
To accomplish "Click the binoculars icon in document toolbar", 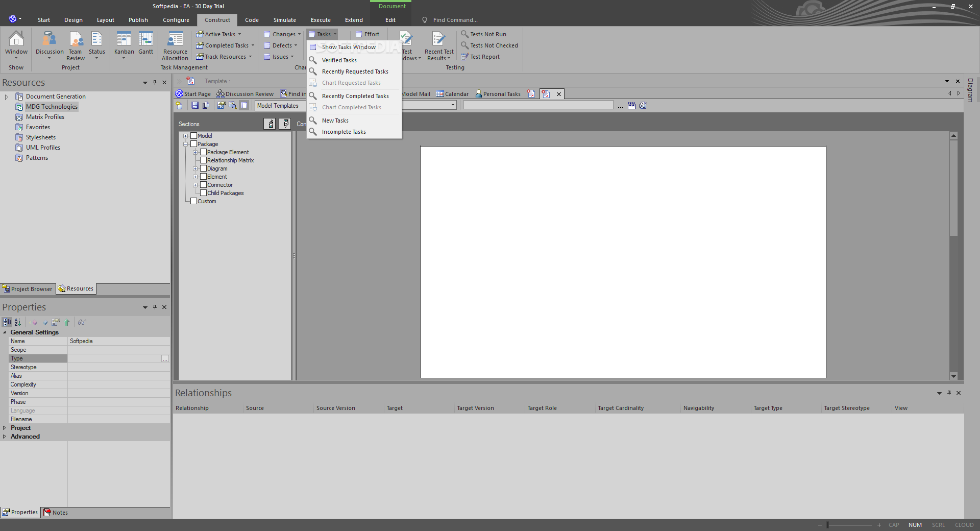I will point(643,106).
